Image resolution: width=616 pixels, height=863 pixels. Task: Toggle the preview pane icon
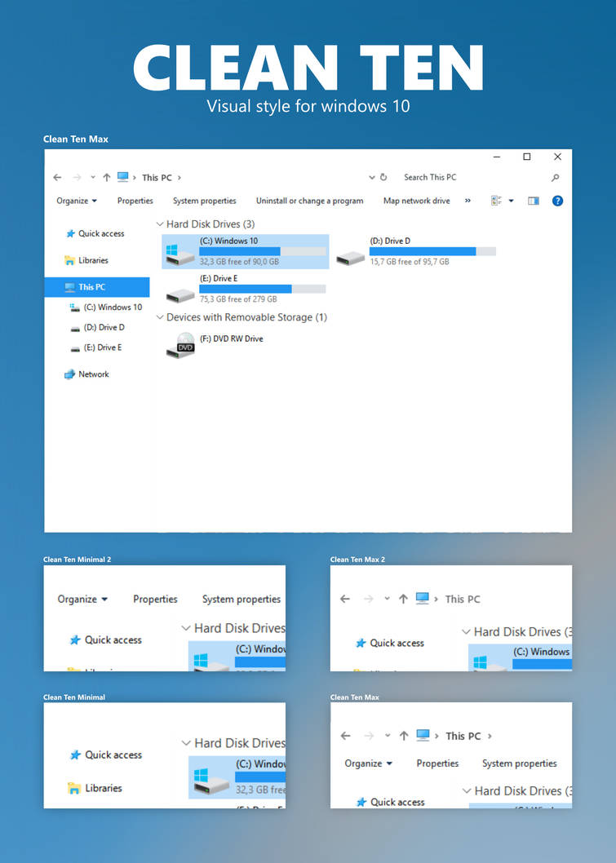click(534, 201)
